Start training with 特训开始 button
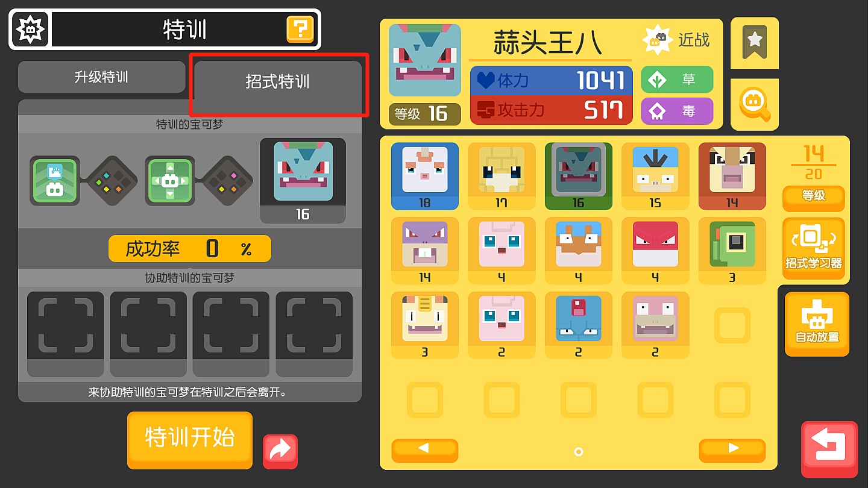868x488 pixels. 190,440
